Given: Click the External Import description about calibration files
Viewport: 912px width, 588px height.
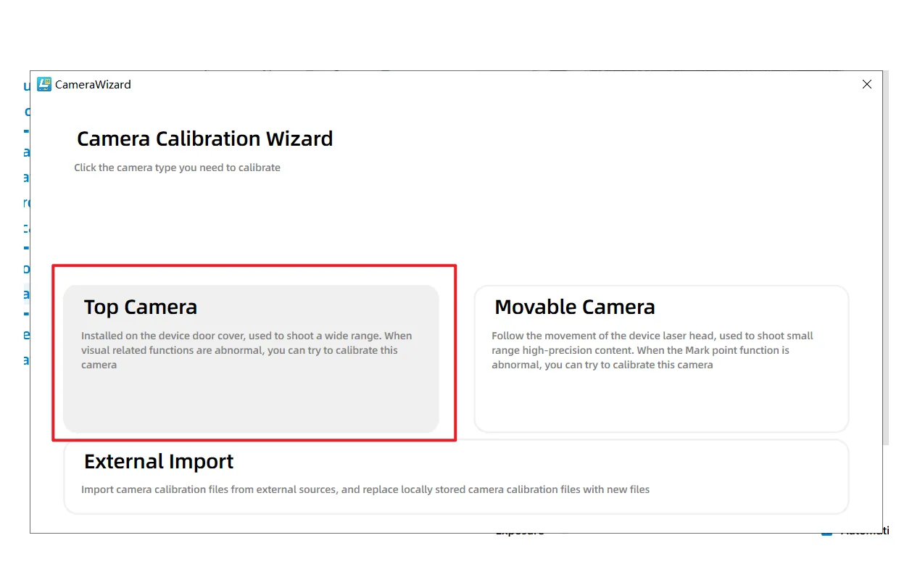Looking at the screenshot, I should pos(365,489).
